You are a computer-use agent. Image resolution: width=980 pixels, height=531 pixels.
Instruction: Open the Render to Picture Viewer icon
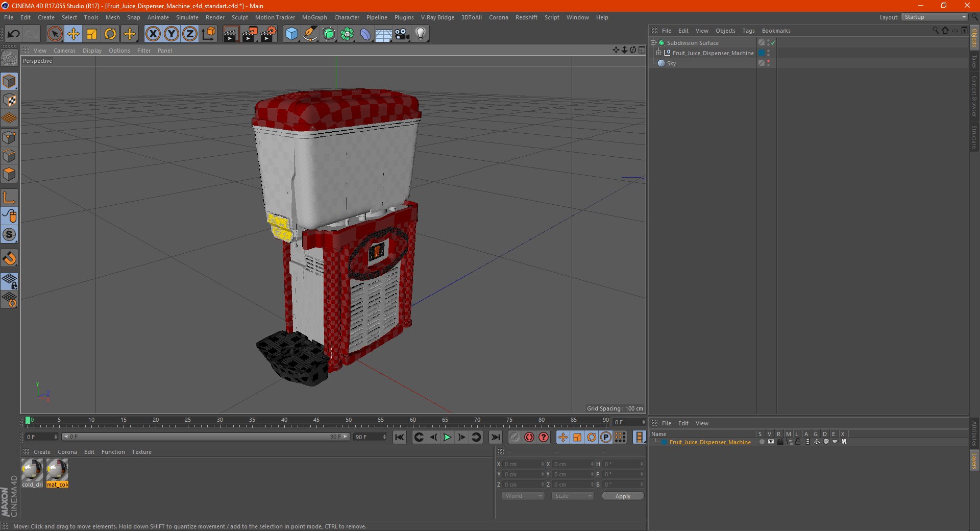(x=249, y=34)
